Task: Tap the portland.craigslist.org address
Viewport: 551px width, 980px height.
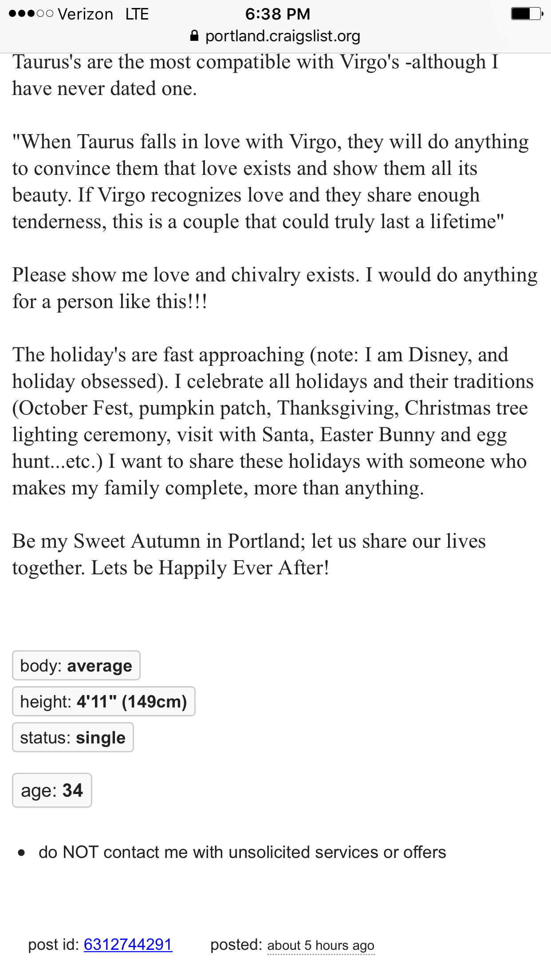Action: [x=283, y=36]
